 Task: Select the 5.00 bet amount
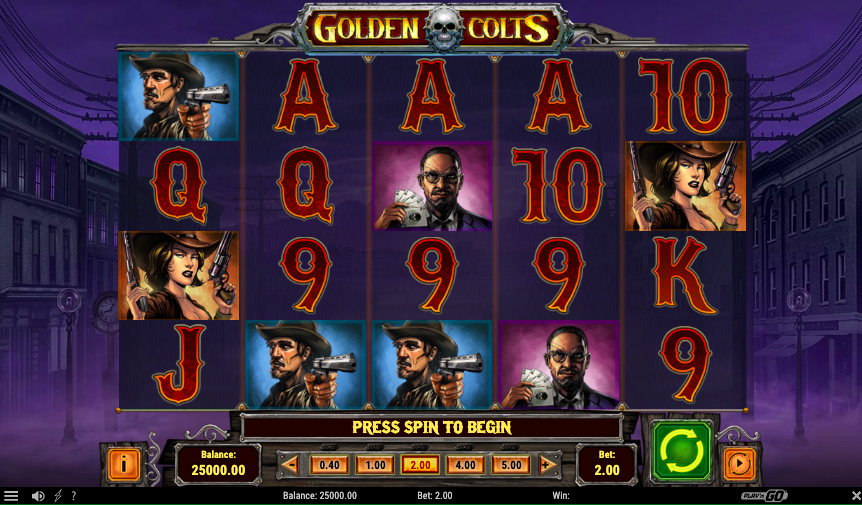pos(511,465)
